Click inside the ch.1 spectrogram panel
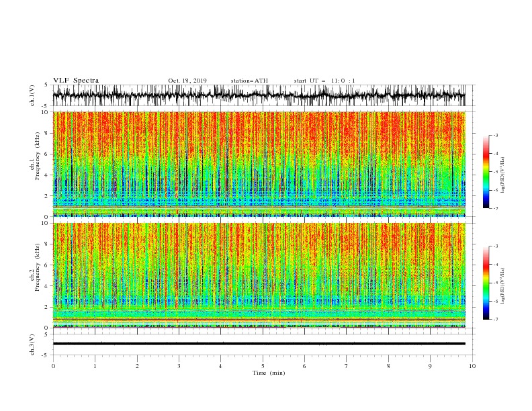The height and width of the screenshot is (411, 532). tap(259, 164)
